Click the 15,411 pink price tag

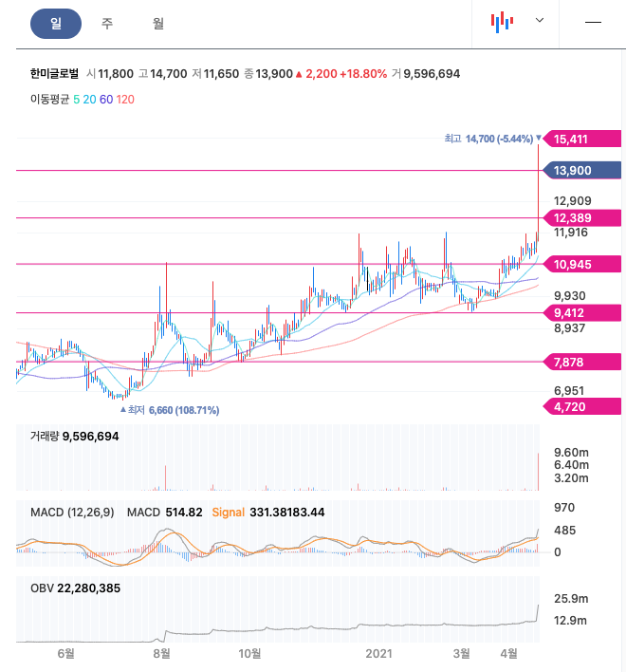point(582,139)
